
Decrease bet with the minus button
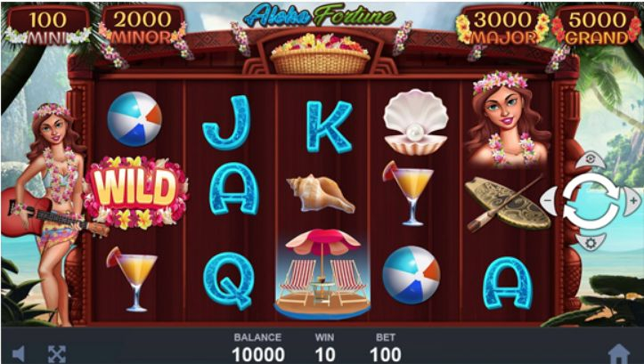[549, 200]
